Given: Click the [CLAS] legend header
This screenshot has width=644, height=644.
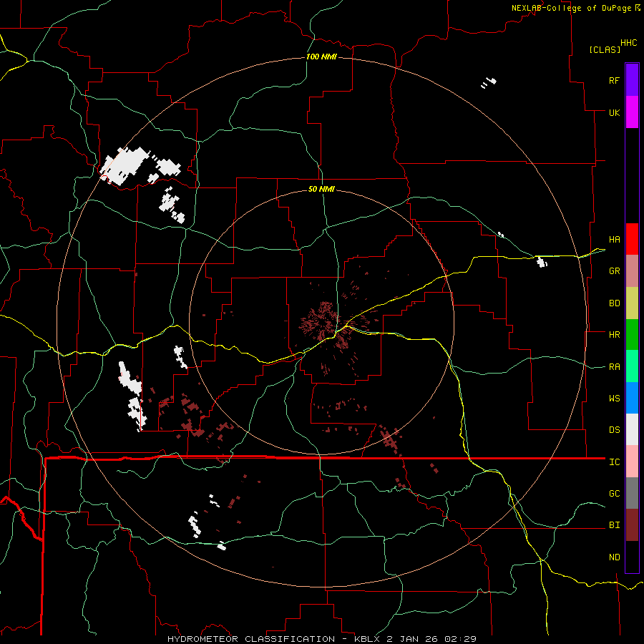Looking at the screenshot, I should pos(605,49).
